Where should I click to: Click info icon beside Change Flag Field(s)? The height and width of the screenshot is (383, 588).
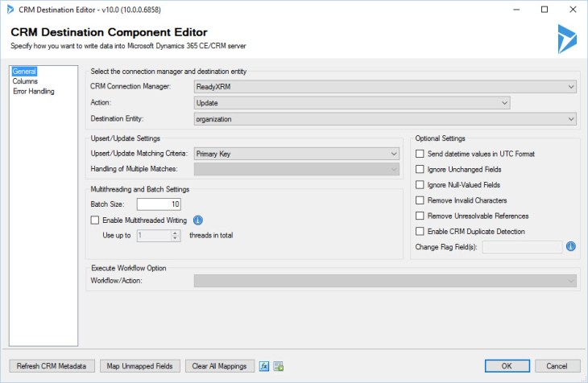point(570,246)
